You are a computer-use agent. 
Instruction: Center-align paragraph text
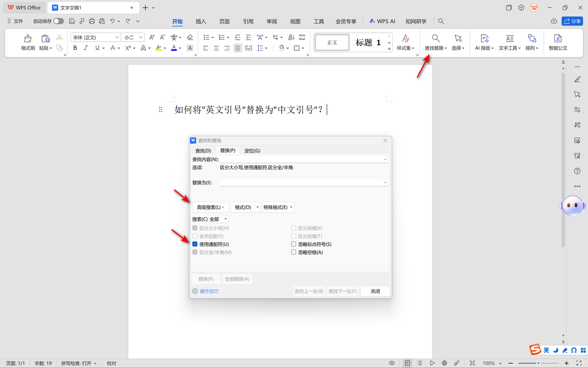216,48
